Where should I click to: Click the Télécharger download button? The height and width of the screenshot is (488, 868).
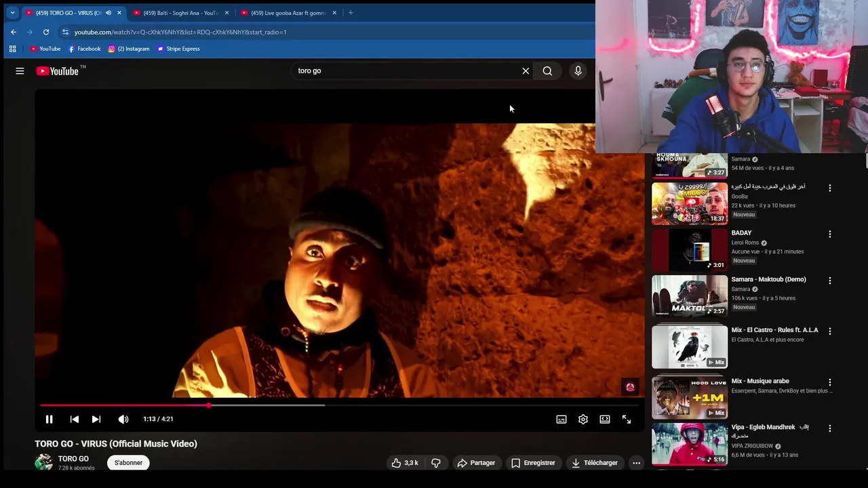(x=595, y=463)
